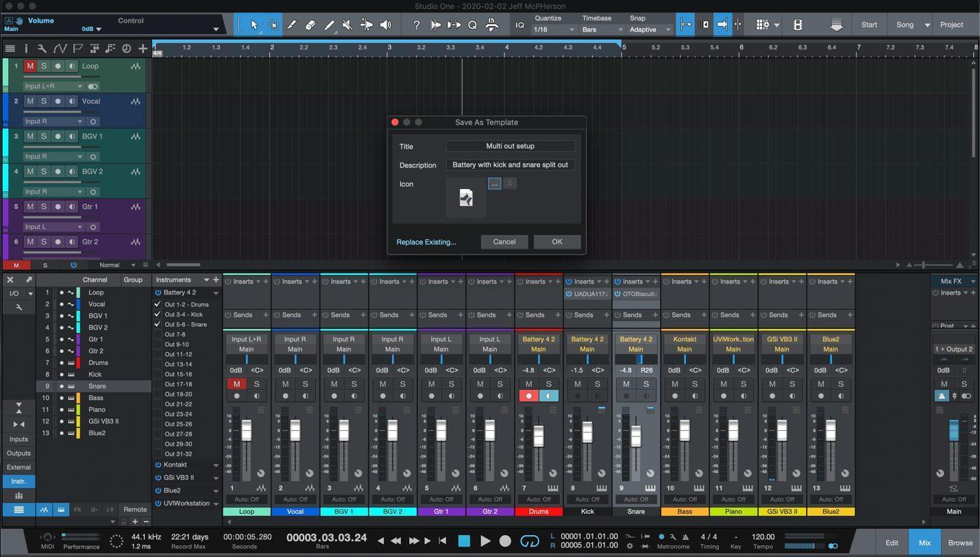The width and height of the screenshot is (980, 557).
Task: Select the Listen tool speaker icon
Action: [x=384, y=25]
